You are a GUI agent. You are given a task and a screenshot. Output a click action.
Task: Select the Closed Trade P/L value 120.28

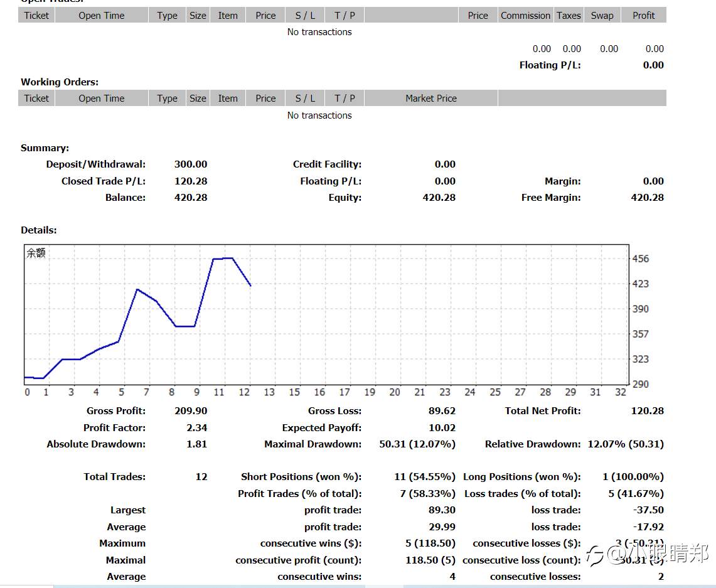tap(191, 181)
